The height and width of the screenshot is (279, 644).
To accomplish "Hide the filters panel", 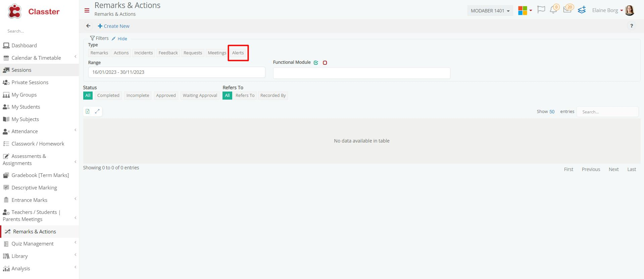I will pos(122,39).
